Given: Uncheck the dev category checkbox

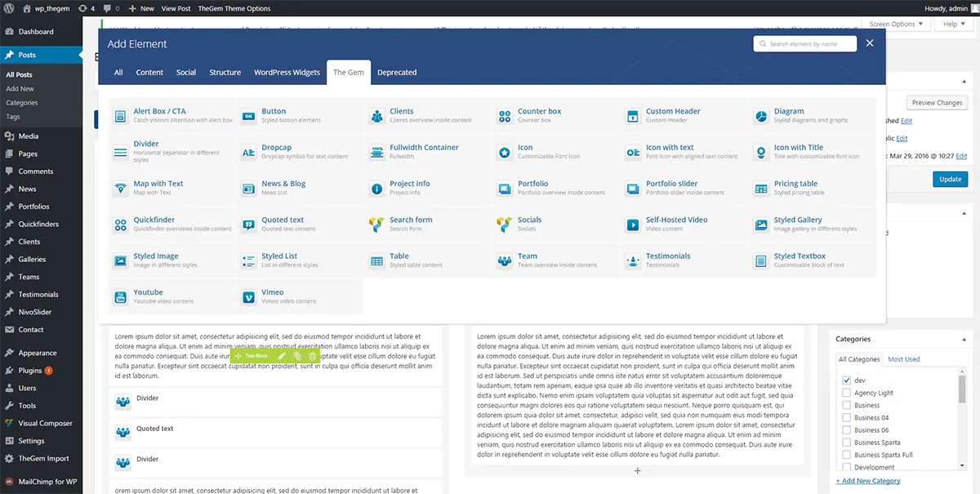Looking at the screenshot, I should point(847,381).
